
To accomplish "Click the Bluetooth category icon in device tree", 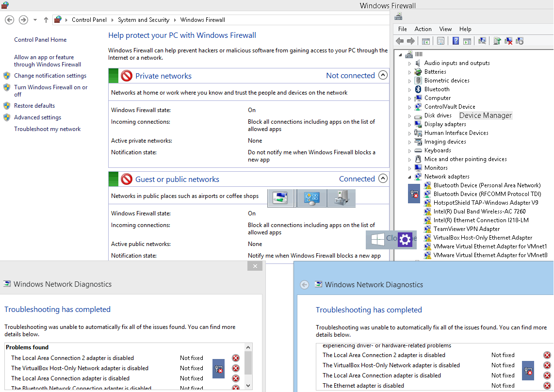I will 418,89.
